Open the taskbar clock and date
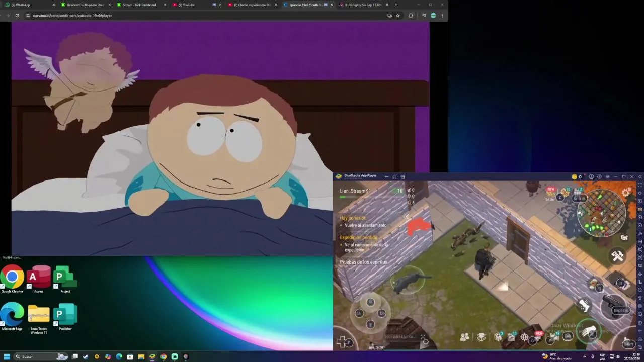 coord(633,356)
